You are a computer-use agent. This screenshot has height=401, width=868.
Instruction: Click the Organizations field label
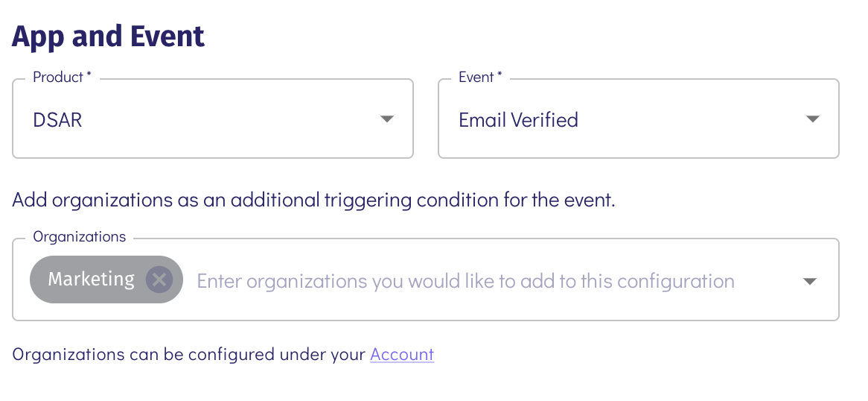[x=80, y=237]
